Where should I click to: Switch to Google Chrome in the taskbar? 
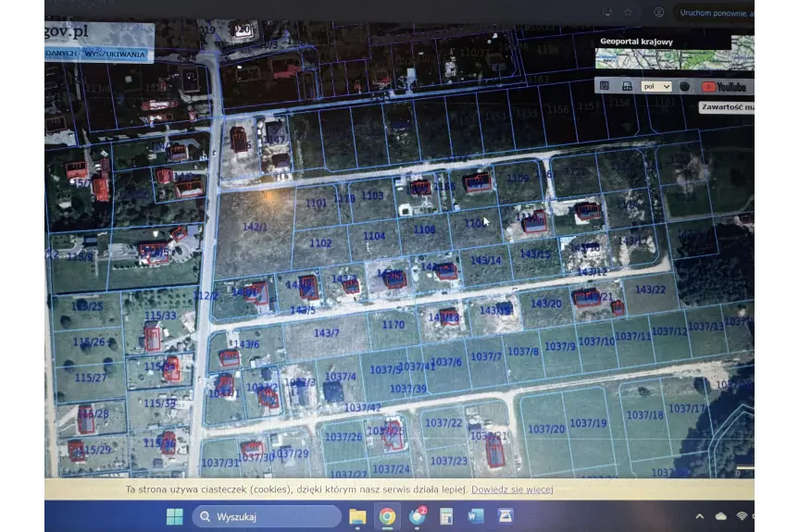[387, 516]
